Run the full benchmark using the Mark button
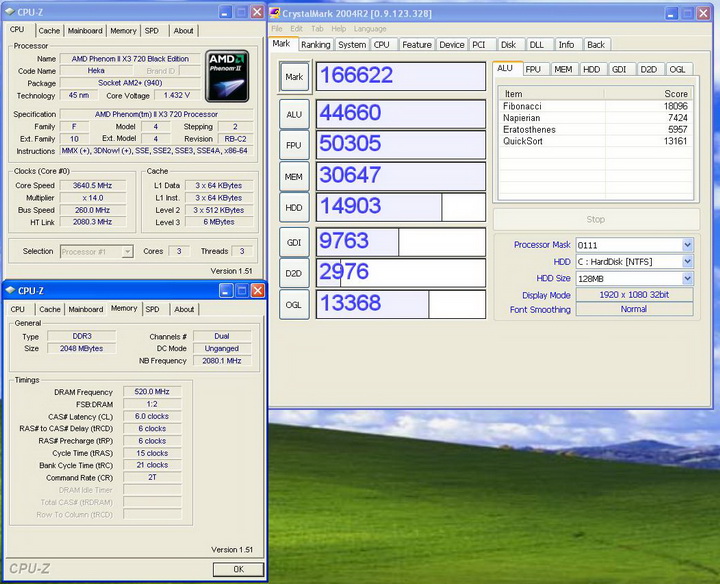720x584 pixels. pos(294,76)
